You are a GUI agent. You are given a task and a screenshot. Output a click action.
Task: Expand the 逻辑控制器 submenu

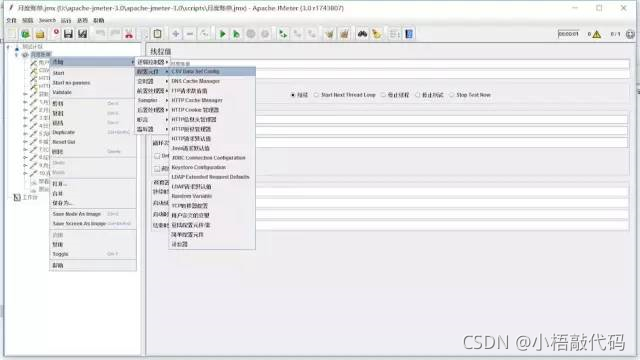[152, 62]
